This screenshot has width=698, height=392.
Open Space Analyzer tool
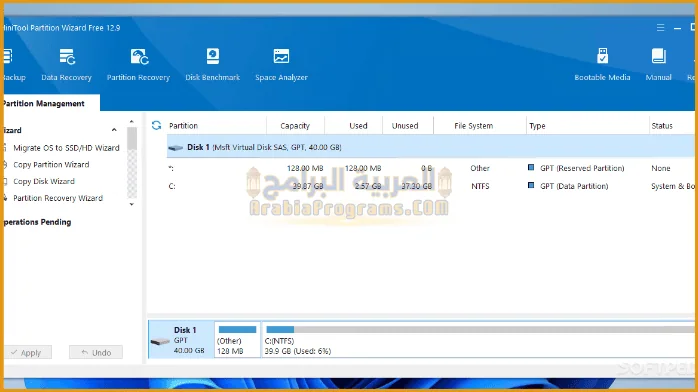[x=281, y=65]
